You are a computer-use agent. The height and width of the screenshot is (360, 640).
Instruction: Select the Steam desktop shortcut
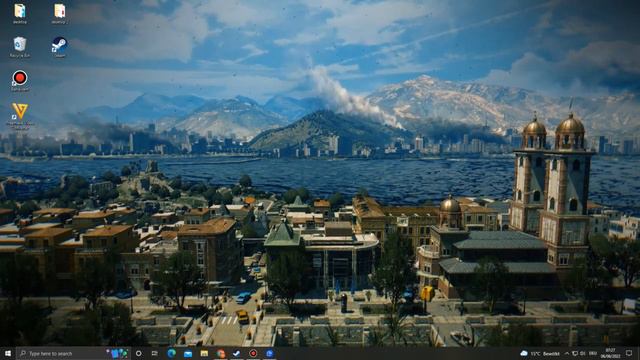coord(60,47)
